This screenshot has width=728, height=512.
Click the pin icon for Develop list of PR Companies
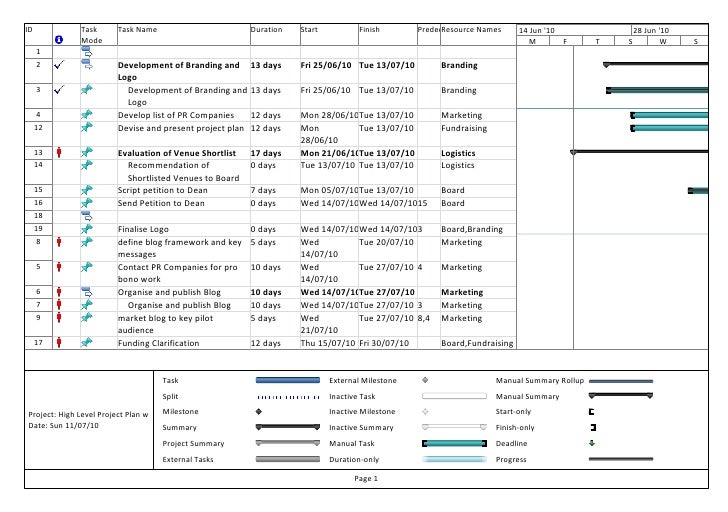(86, 114)
